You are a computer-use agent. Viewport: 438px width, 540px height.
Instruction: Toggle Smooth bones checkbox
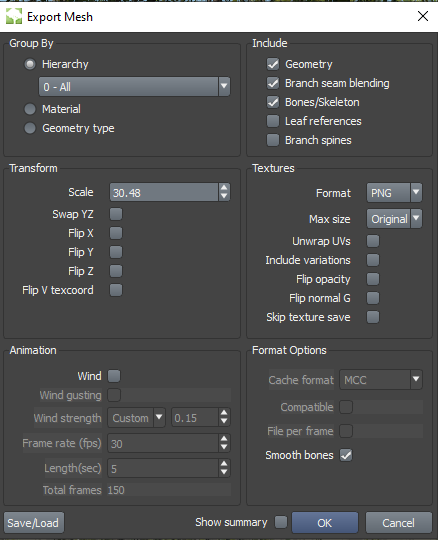(x=346, y=455)
